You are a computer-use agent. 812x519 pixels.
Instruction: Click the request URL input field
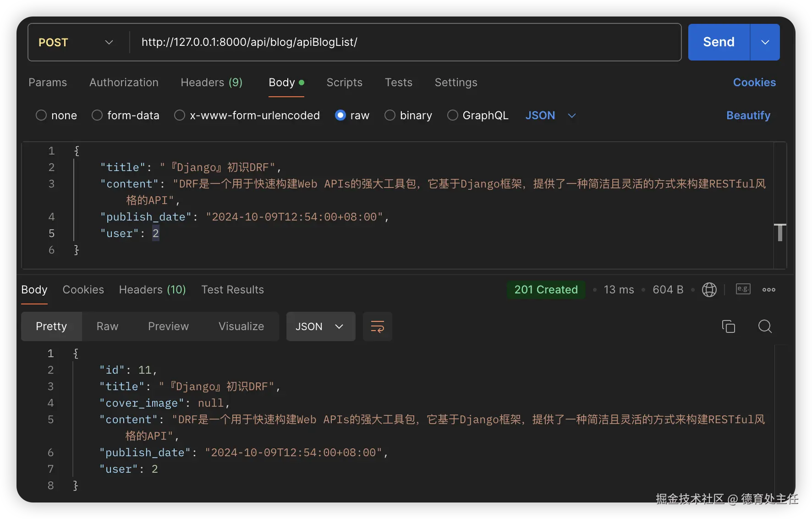(x=405, y=42)
